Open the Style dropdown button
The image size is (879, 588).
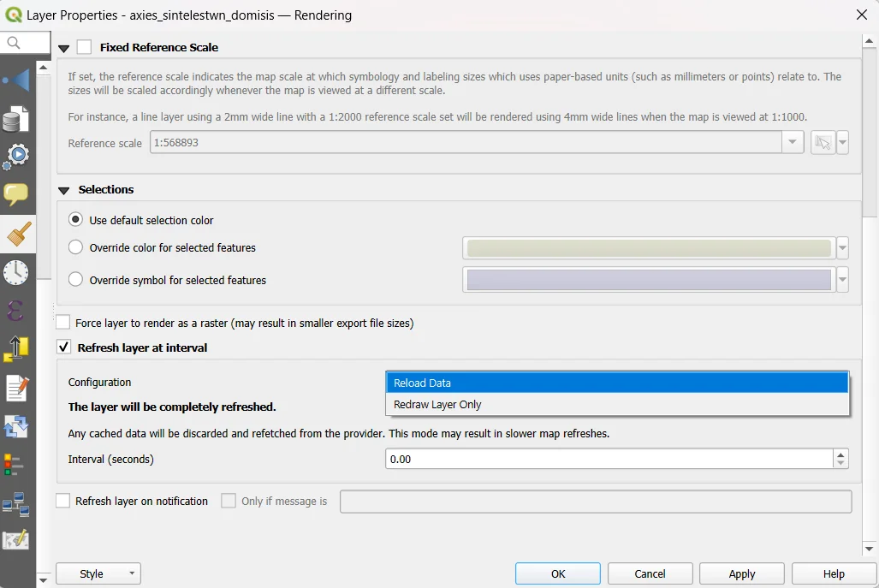98,573
